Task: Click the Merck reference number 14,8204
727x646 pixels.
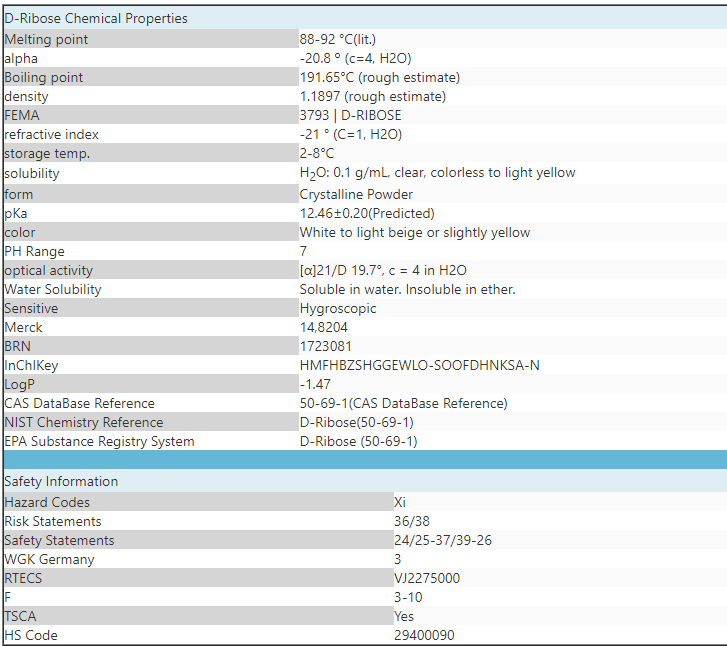Action: tap(324, 327)
